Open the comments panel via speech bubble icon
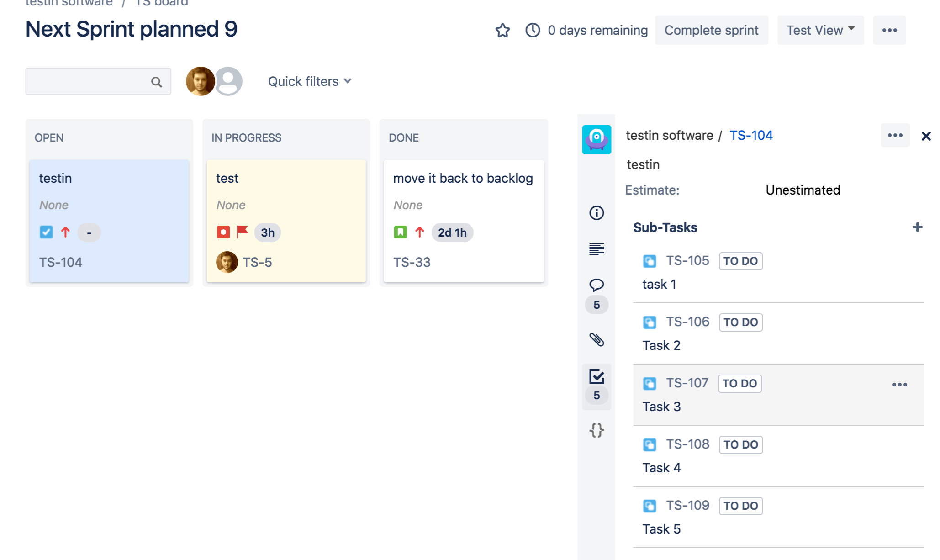This screenshot has width=940, height=560. (597, 285)
